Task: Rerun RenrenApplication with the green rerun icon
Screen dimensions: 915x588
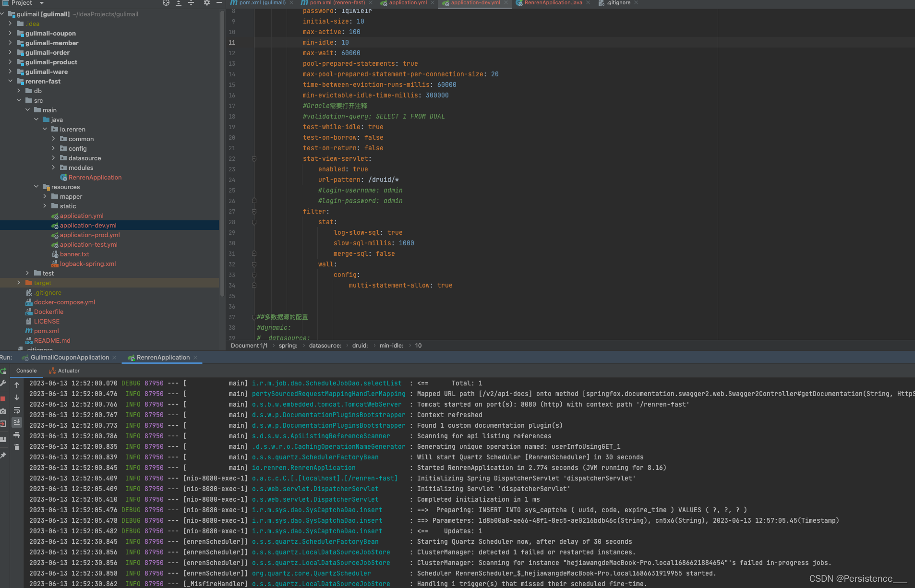Action: click(x=3, y=371)
